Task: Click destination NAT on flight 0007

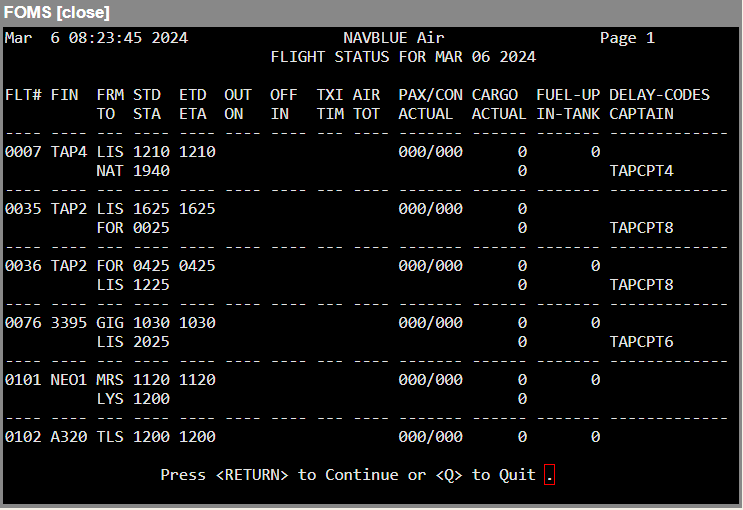Action: tap(110, 171)
